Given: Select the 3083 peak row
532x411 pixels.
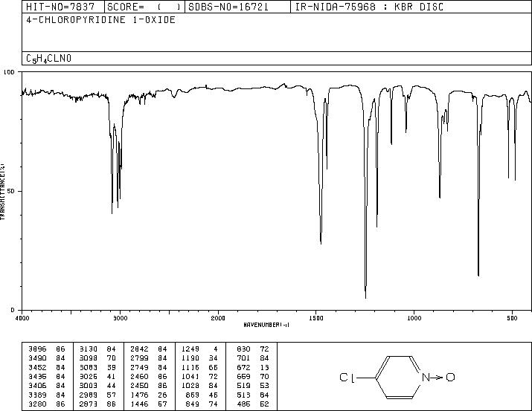Looking at the screenshot, I should (97, 367).
